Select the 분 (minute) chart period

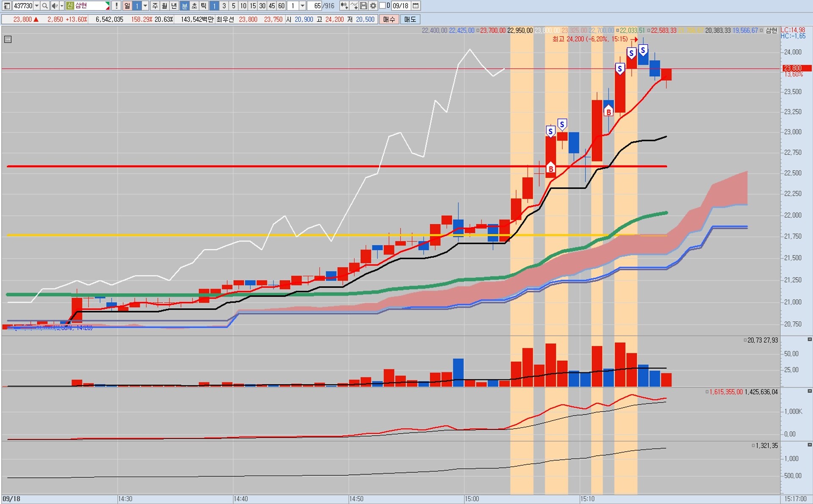(185, 6)
